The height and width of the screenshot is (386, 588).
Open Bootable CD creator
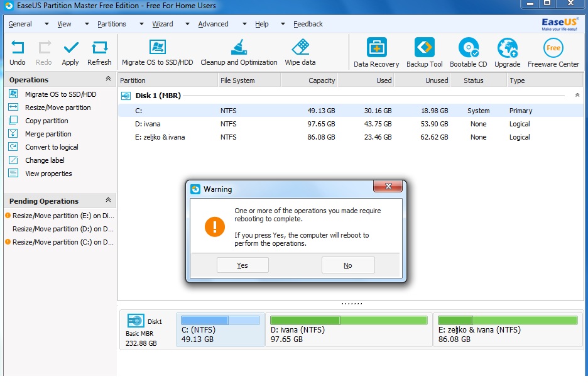click(x=468, y=48)
